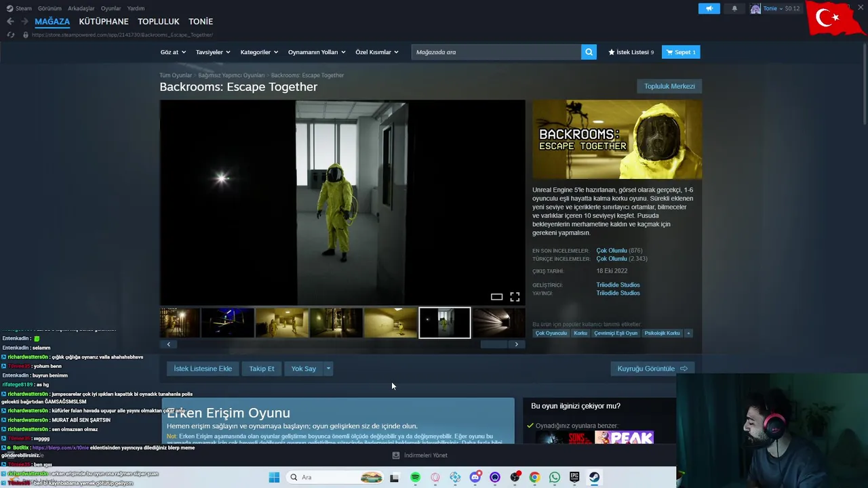Go back using the Steam back arrow
The image size is (868, 488).
[x=10, y=22]
